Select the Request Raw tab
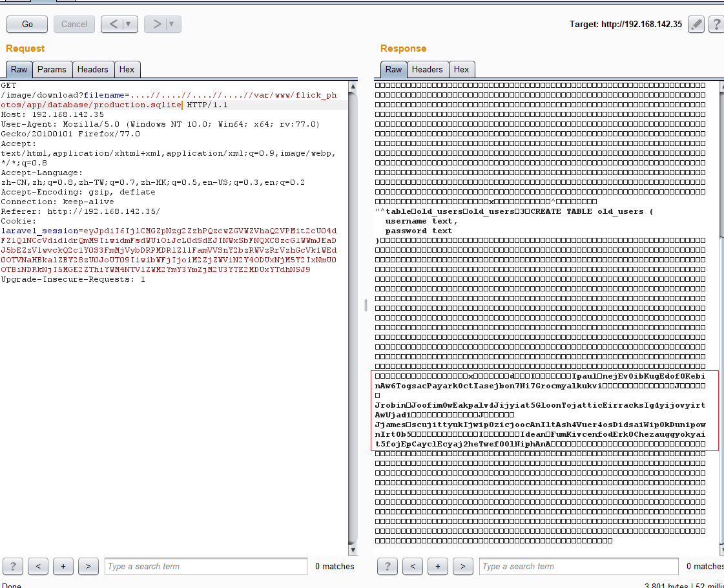Viewport: 724px width, 588px height. pyautogui.click(x=19, y=69)
